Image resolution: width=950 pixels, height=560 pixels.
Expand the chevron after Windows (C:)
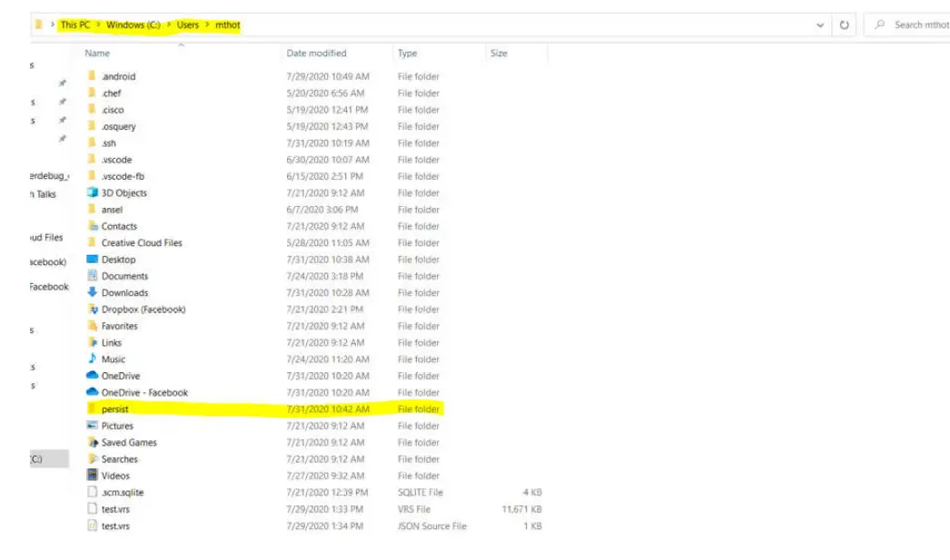(169, 25)
